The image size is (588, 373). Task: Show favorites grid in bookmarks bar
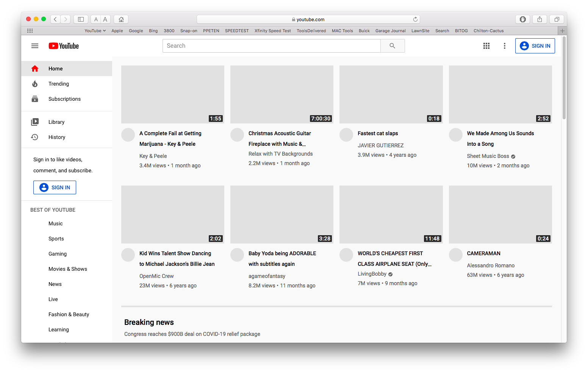point(30,31)
